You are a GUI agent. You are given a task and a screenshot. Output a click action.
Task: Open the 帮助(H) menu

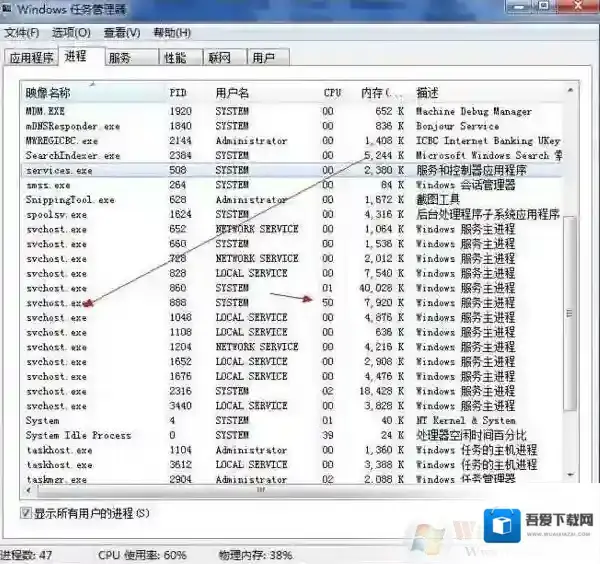[x=172, y=33]
